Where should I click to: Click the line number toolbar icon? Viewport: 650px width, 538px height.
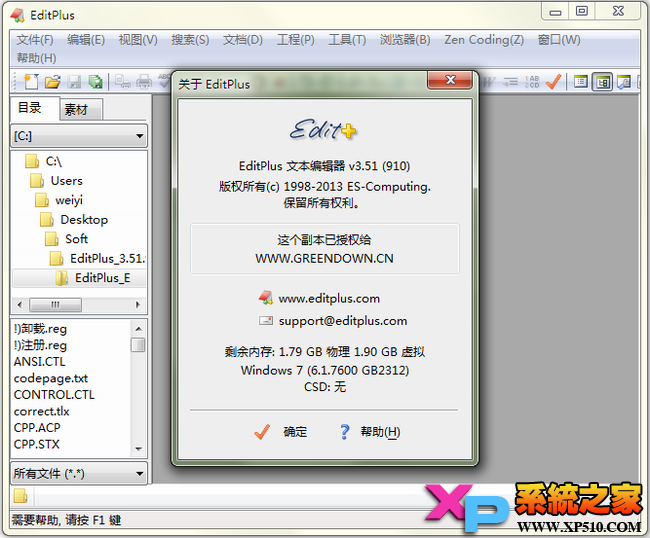(532, 82)
